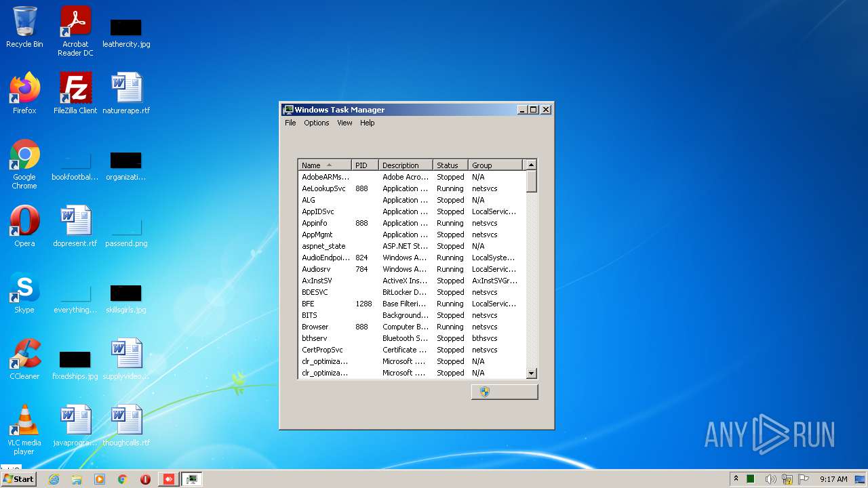Viewport: 868px width, 488px height.
Task: Select the supplyvideo document icon
Action: click(126, 359)
